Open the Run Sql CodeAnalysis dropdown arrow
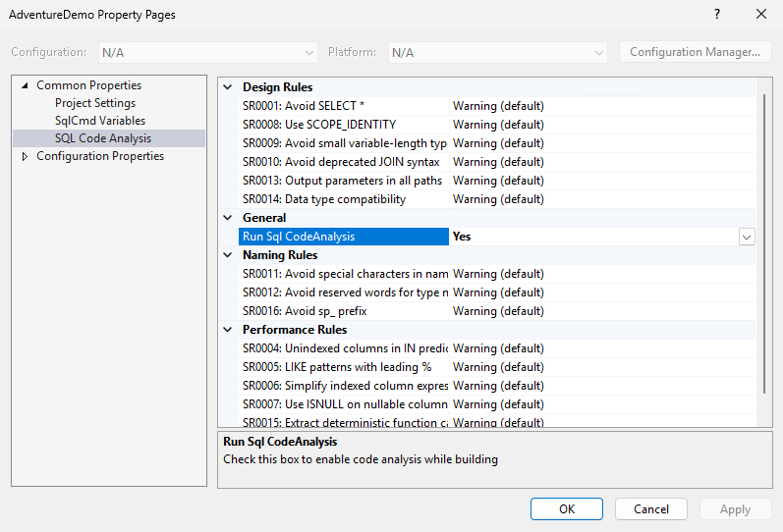 [x=747, y=237]
